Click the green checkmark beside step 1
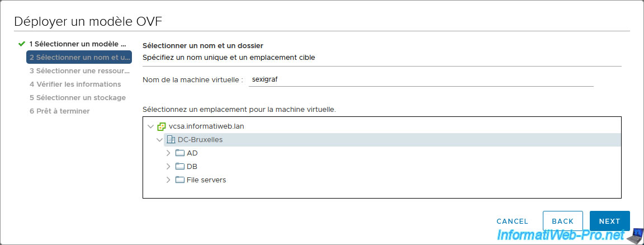The width and height of the screenshot is (644, 245). pyautogui.click(x=22, y=44)
